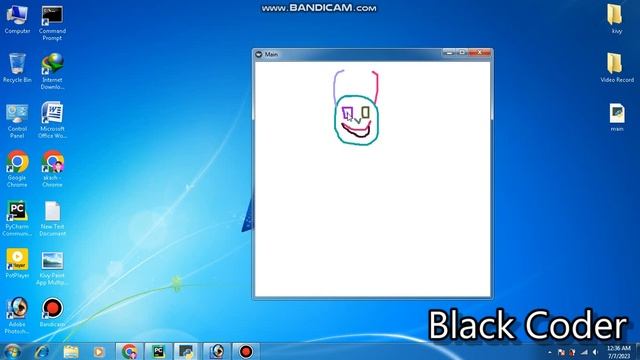Click the Show Desktop strip on the taskbar
Image resolution: width=640 pixels, height=360 pixels.
(x=637, y=352)
